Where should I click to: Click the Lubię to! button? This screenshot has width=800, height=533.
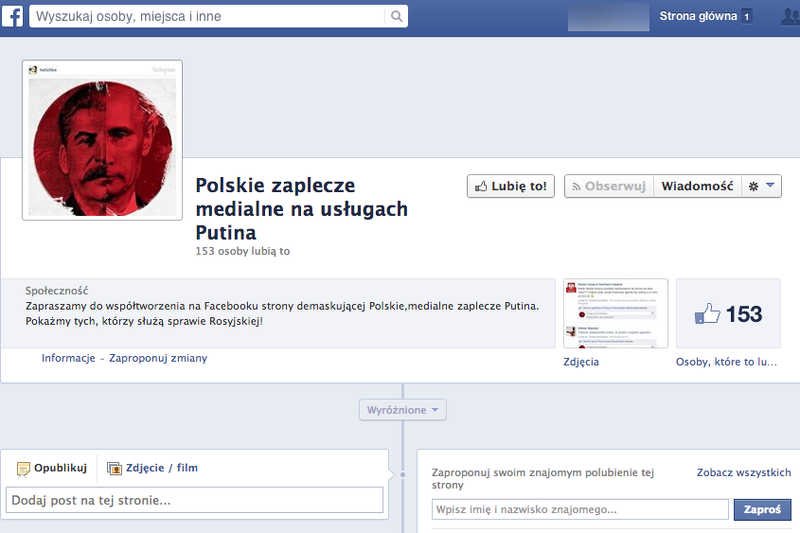click(x=510, y=186)
